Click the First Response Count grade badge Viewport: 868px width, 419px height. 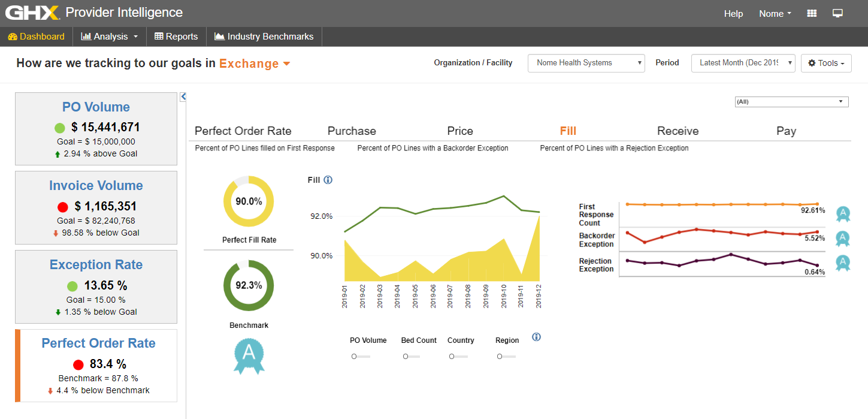tap(843, 213)
